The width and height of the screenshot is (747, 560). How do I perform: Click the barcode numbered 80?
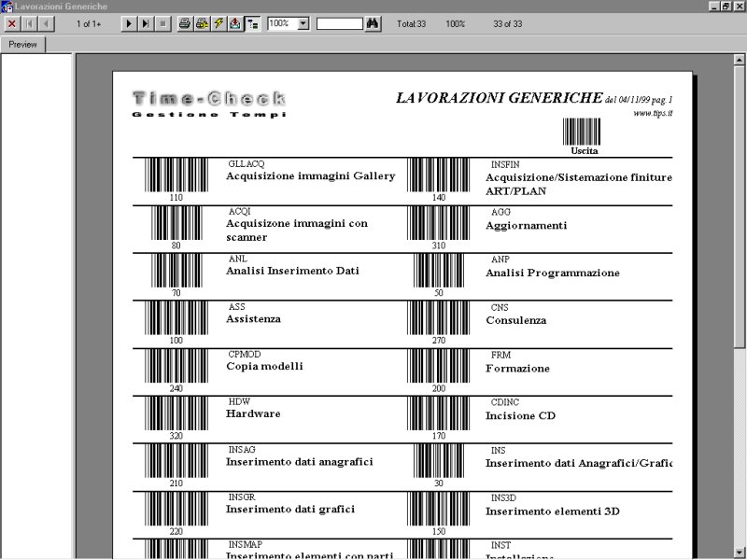[x=176, y=223]
